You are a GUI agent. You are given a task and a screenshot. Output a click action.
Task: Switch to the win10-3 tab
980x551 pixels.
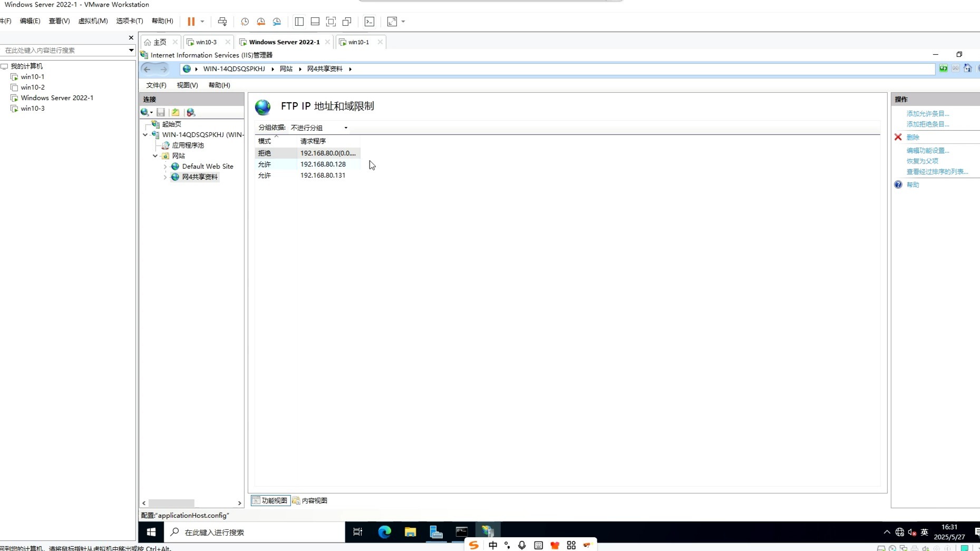206,42
